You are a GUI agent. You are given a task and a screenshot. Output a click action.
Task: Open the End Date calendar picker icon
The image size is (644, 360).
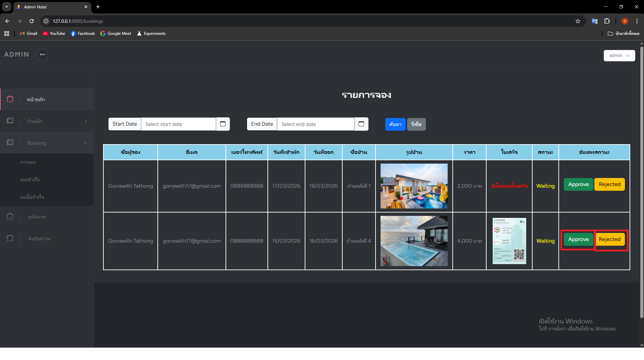pyautogui.click(x=361, y=124)
